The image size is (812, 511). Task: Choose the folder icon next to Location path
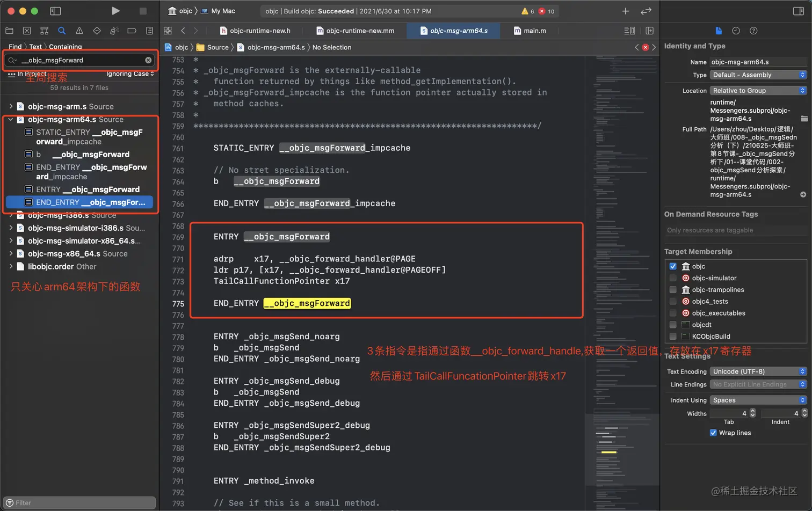point(804,118)
